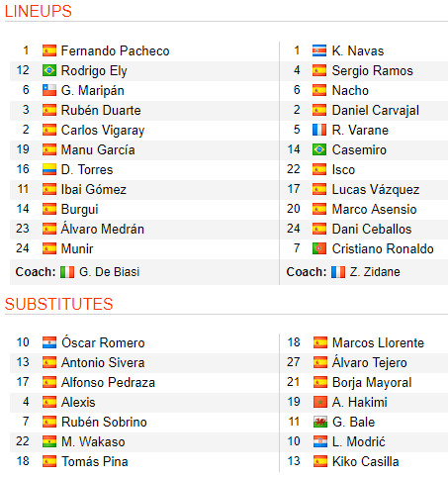The image size is (448, 478).
Task: Open Marco Asensio player link
Action: point(374,210)
